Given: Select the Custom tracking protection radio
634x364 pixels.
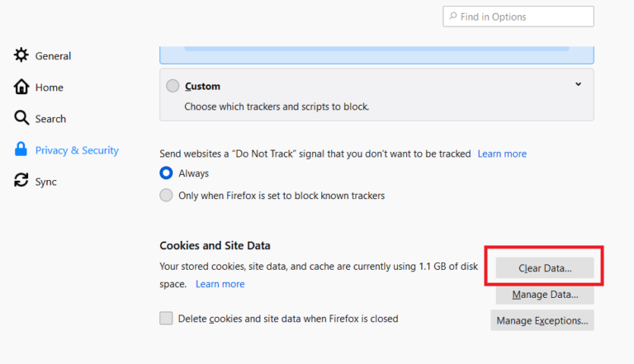Looking at the screenshot, I should point(172,86).
